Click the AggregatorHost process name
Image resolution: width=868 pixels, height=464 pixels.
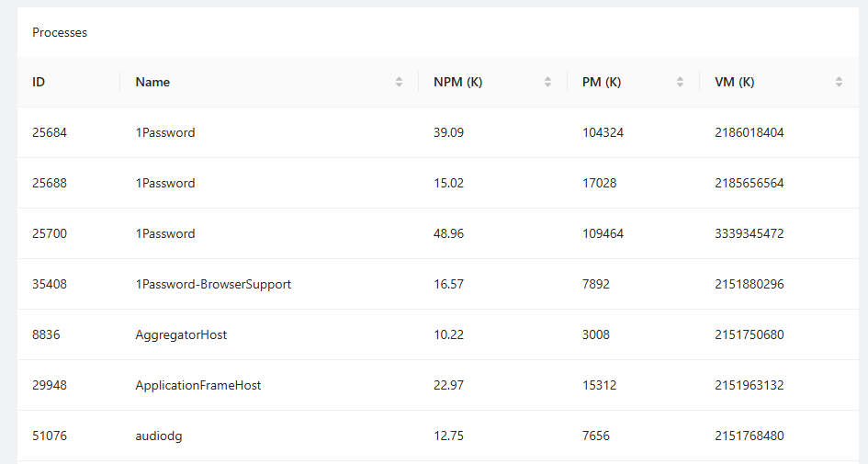point(181,335)
